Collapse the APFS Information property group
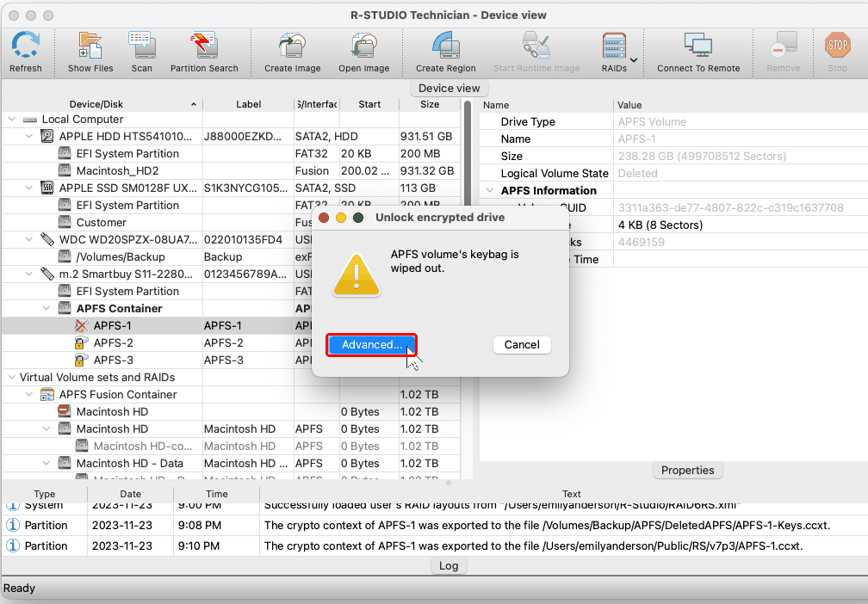The image size is (868, 604). [x=489, y=190]
